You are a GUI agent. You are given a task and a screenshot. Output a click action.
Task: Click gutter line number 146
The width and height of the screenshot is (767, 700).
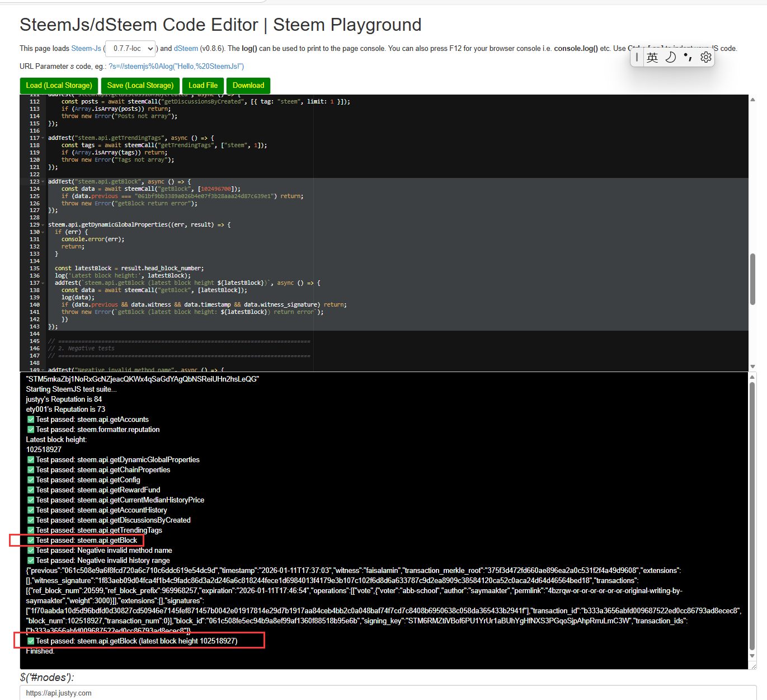click(x=34, y=349)
